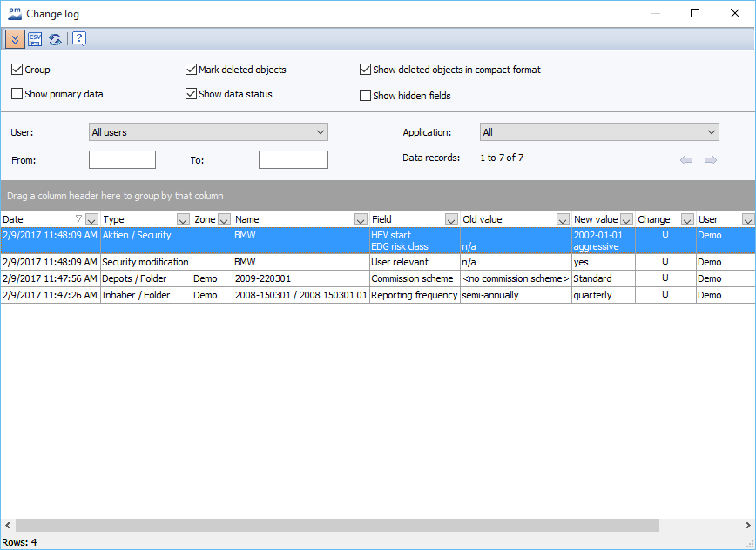The width and height of the screenshot is (756, 550).
Task: Open the Date column filter button
Action: (x=91, y=219)
